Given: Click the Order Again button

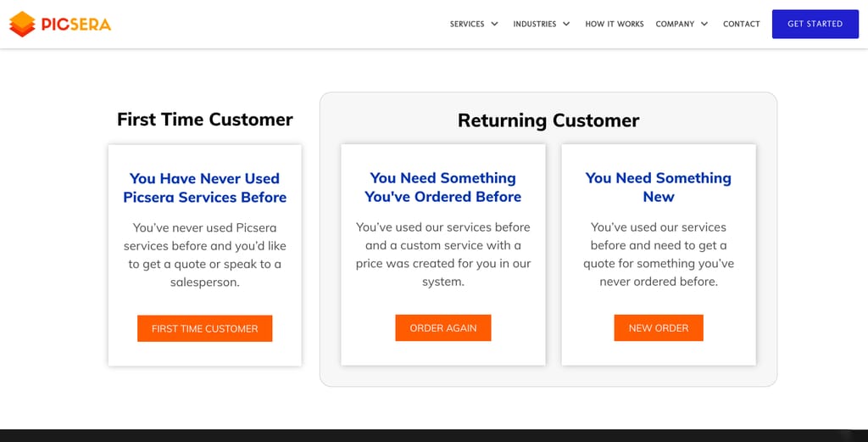Looking at the screenshot, I should coord(442,328).
